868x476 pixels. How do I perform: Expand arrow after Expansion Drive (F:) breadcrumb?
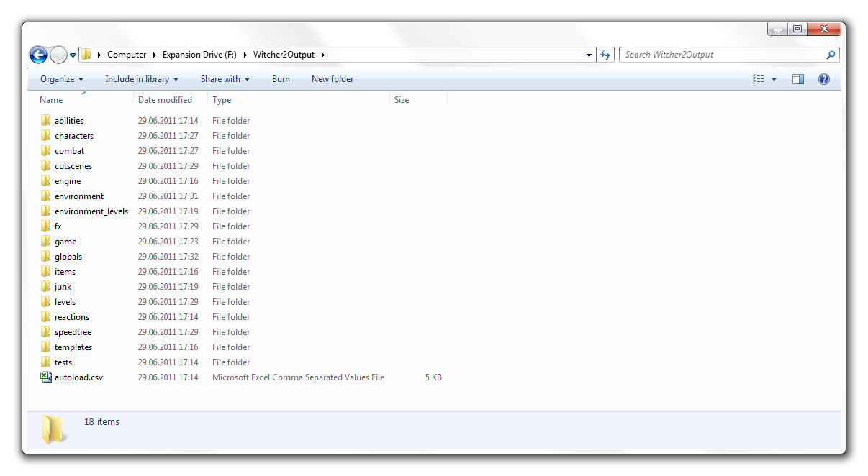click(245, 55)
